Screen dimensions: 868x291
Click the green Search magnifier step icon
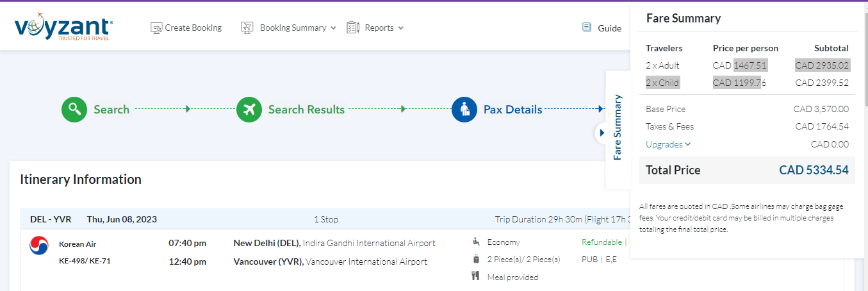tap(74, 110)
